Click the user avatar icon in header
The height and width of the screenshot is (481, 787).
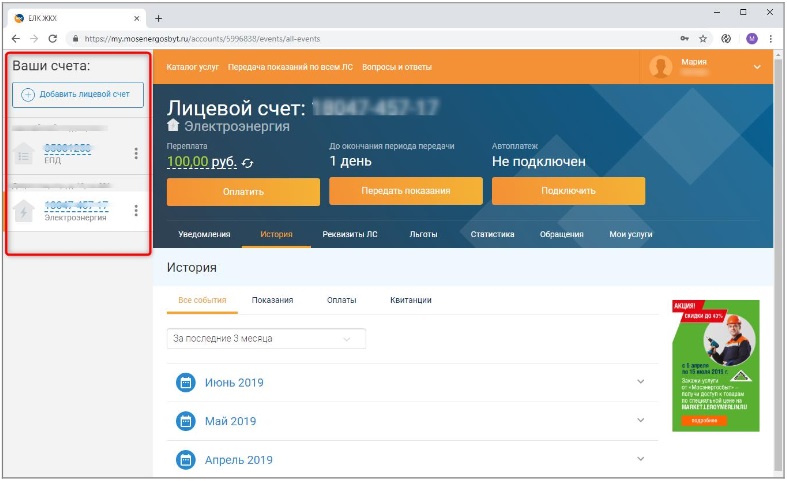pos(660,67)
